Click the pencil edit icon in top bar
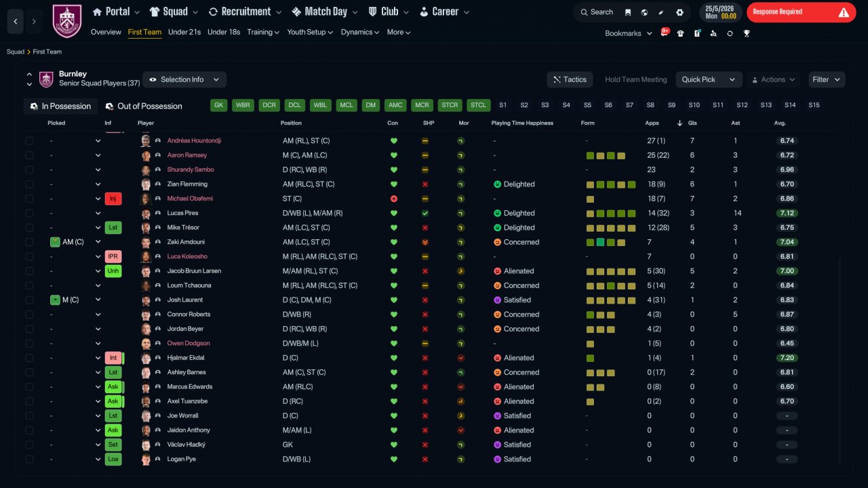This screenshot has width=868, height=488. (661, 12)
